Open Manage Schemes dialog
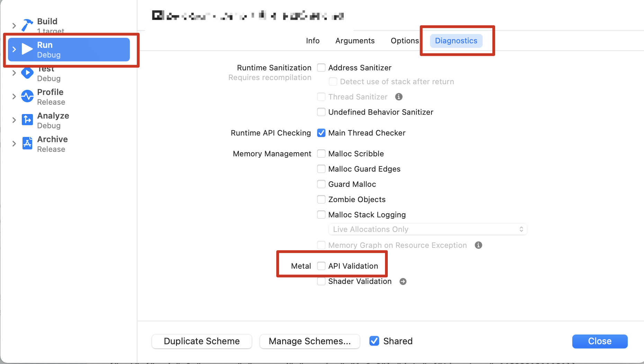 pyautogui.click(x=310, y=341)
